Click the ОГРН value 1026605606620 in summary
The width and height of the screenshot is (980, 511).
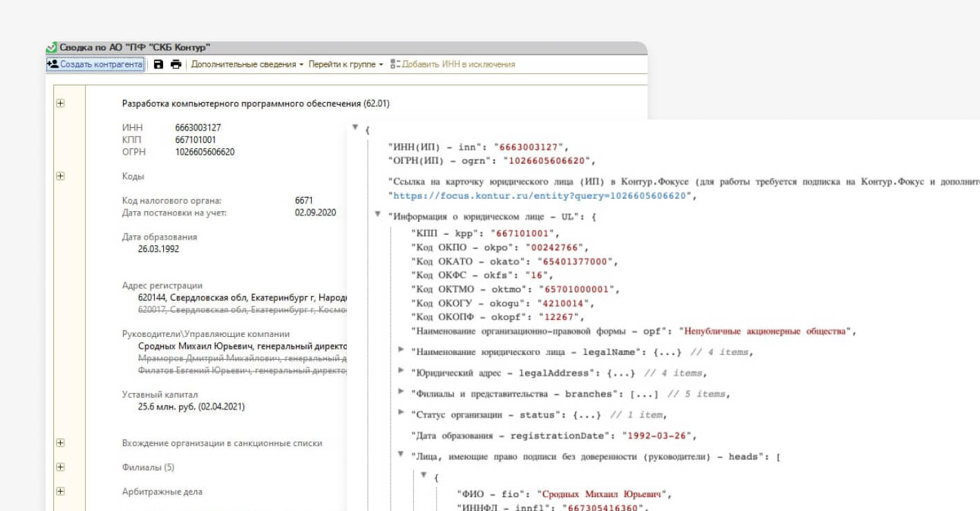click(x=205, y=152)
